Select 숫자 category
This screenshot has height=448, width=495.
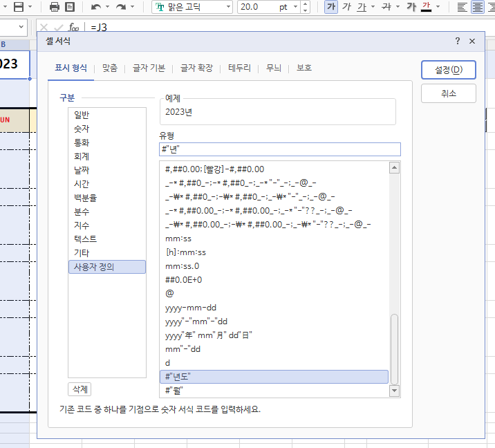click(x=107, y=129)
